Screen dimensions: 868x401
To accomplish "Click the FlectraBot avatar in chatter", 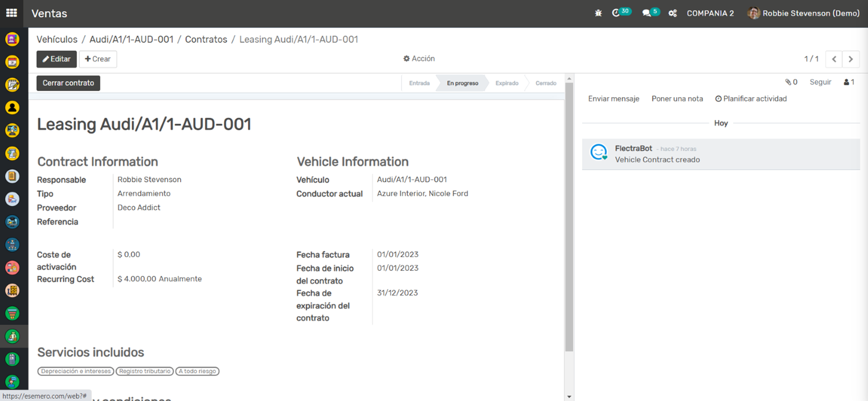I will coord(599,153).
